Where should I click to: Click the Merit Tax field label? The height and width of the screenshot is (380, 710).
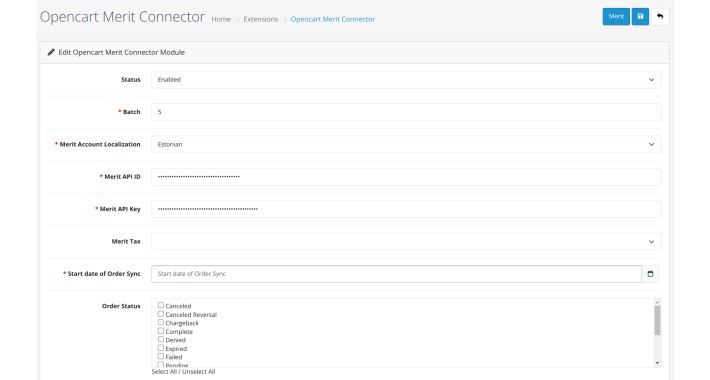pos(126,241)
